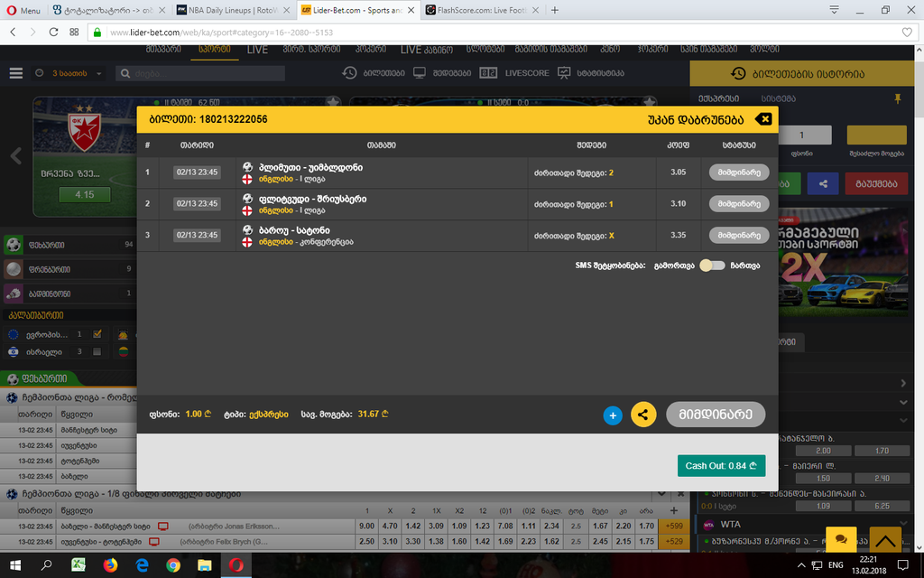Open the პოკერი navigation tab
The image size is (924, 578).
coord(371,51)
